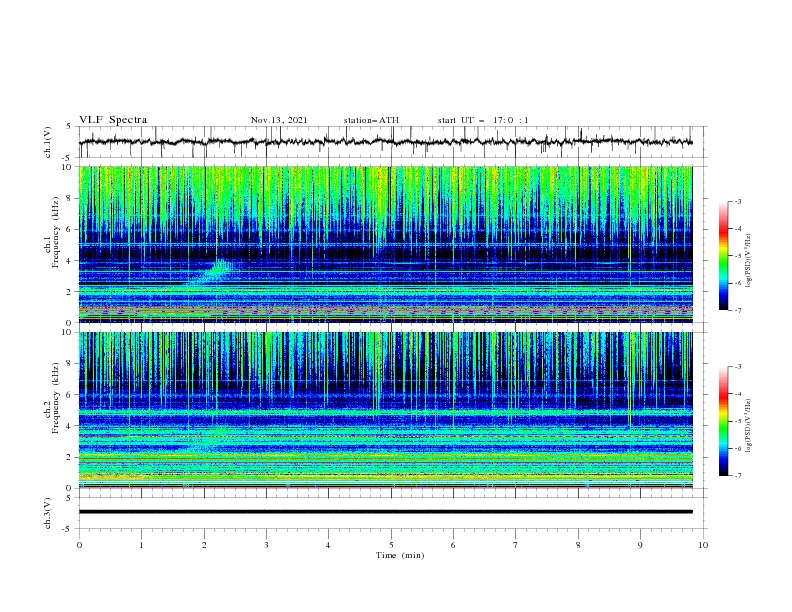
Task: Click the "ch.3(V)" axis label
Action: click(x=48, y=513)
